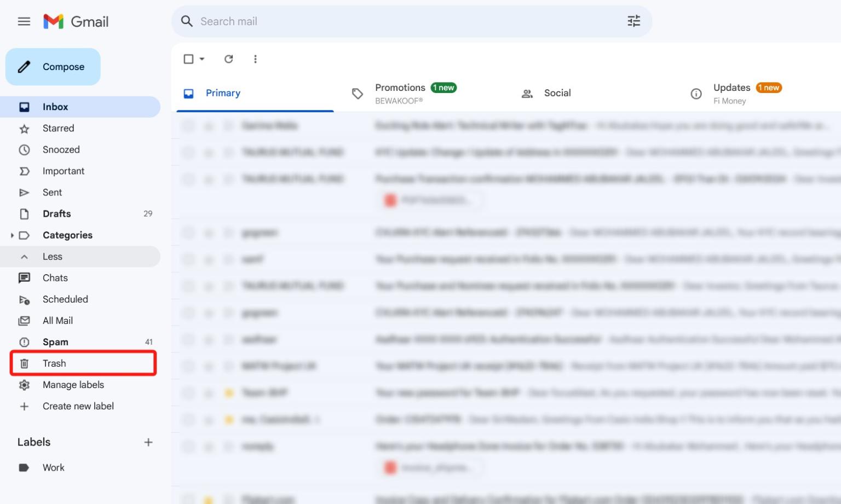This screenshot has height=504, width=841.
Task: Open advanced search filter options
Action: pos(633,21)
